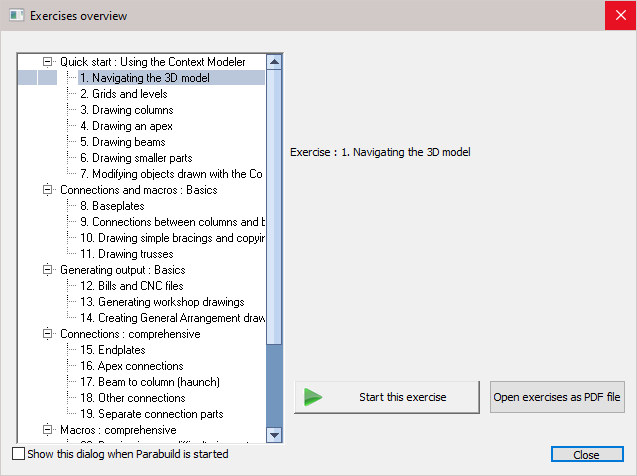This screenshot has width=637, height=476.
Task: Toggle 'Show this dialog when Parabuild is started'
Action: [x=18, y=454]
